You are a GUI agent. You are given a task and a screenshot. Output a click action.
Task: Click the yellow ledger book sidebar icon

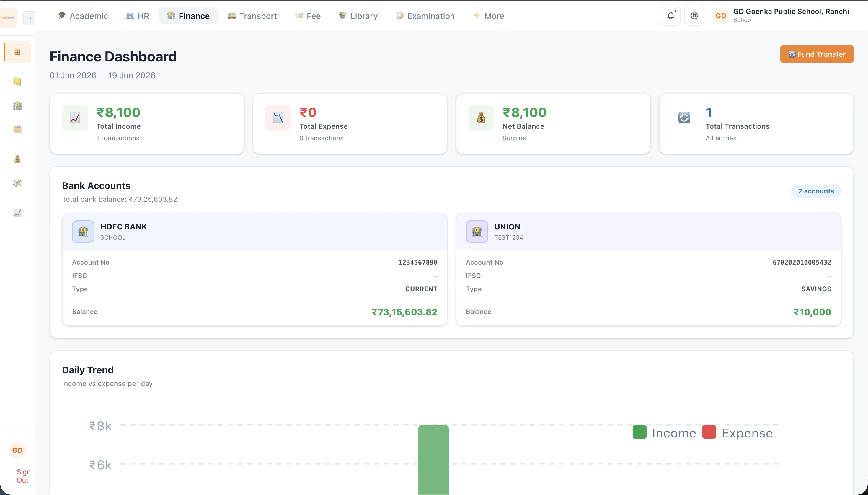click(x=17, y=81)
